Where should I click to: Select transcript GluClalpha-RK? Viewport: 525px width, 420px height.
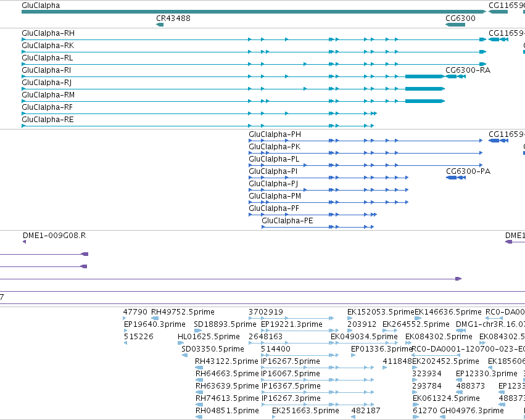[x=48, y=46]
